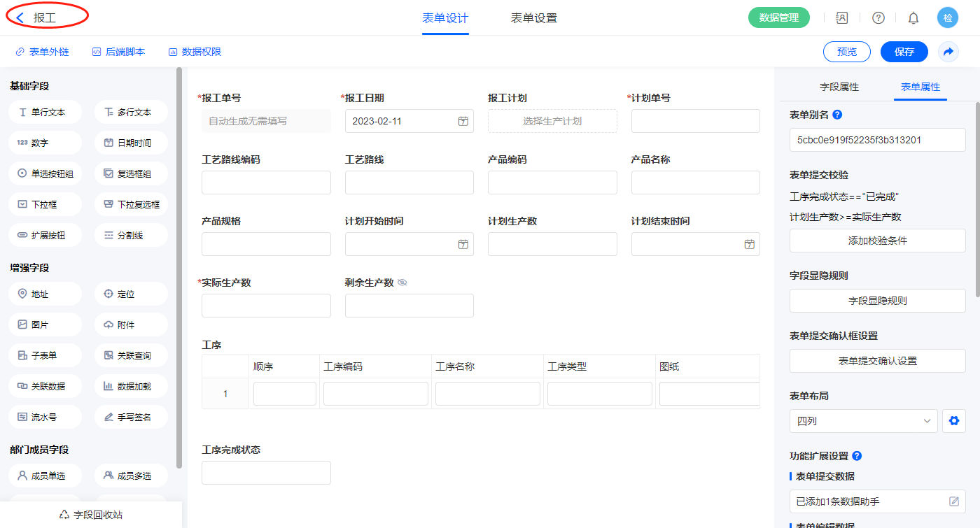Click the back arrow next to 报工

coord(20,17)
